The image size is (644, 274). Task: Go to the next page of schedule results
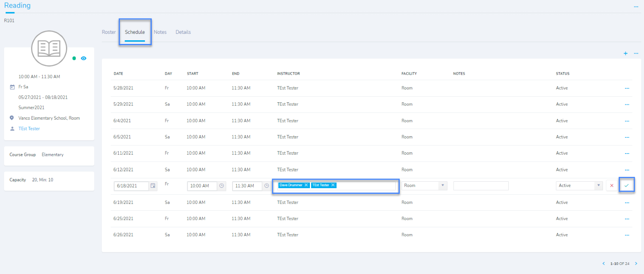pos(636,264)
